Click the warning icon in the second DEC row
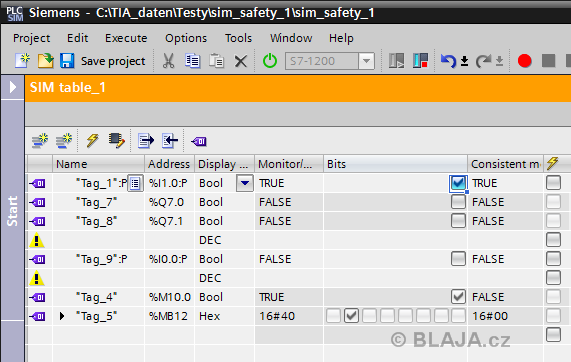The height and width of the screenshot is (362, 571). 36,278
